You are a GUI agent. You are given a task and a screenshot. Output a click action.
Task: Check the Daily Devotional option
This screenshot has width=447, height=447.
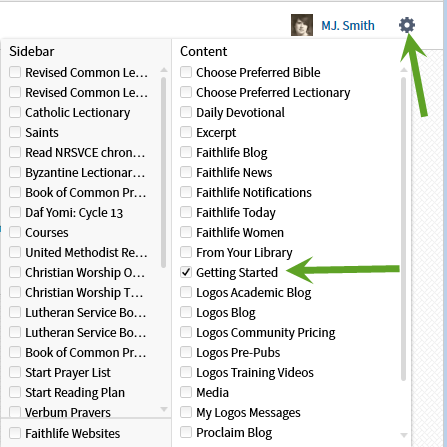pyautogui.click(x=186, y=112)
